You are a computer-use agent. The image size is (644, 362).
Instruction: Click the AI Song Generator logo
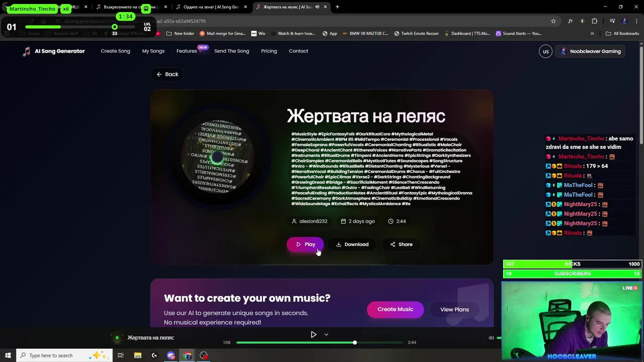tap(53, 51)
